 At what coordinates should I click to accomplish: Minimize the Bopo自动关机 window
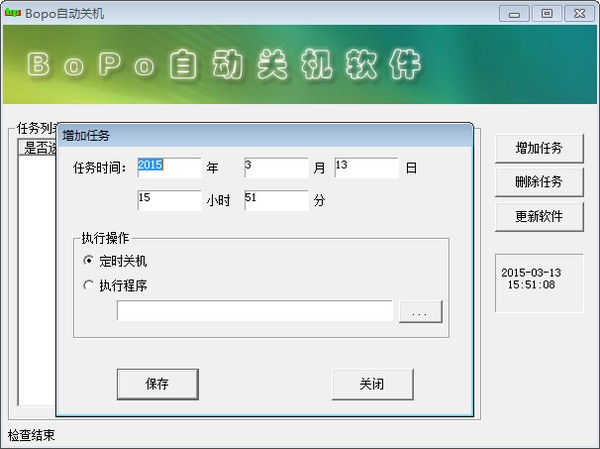514,14
